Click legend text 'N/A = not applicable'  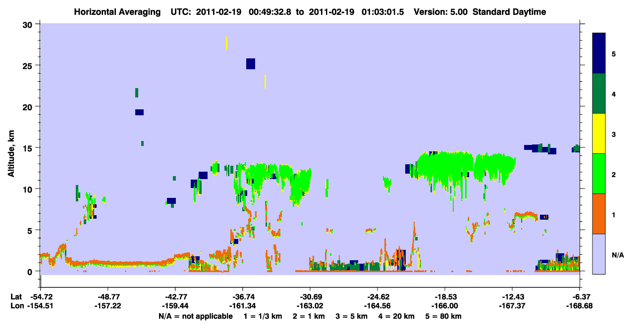[x=196, y=316]
